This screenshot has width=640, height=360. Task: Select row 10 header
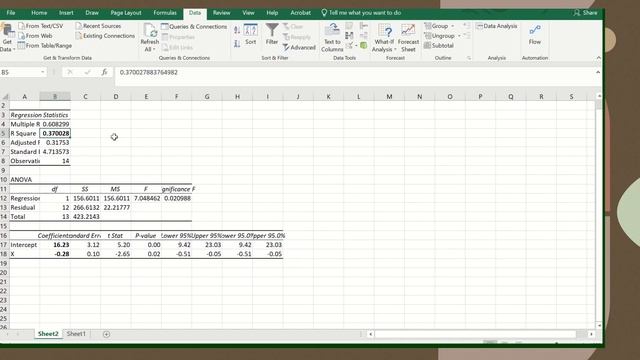(x=4, y=180)
